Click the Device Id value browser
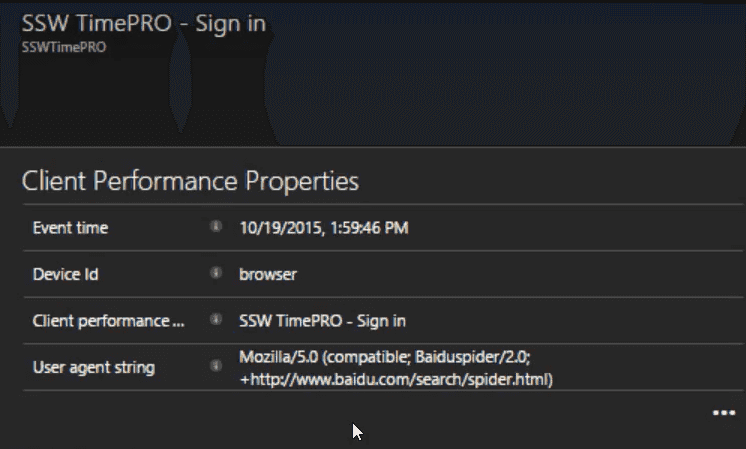Viewport: 746px width, 449px height. pos(268,274)
